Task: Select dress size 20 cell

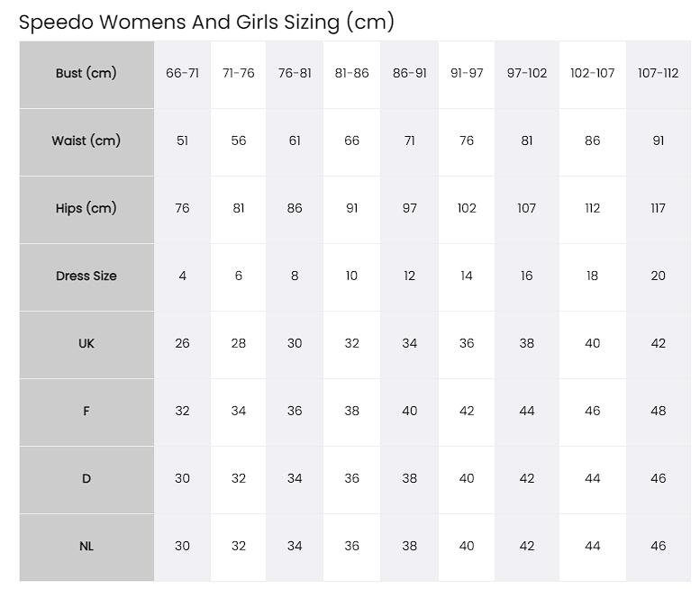Action: [659, 277]
